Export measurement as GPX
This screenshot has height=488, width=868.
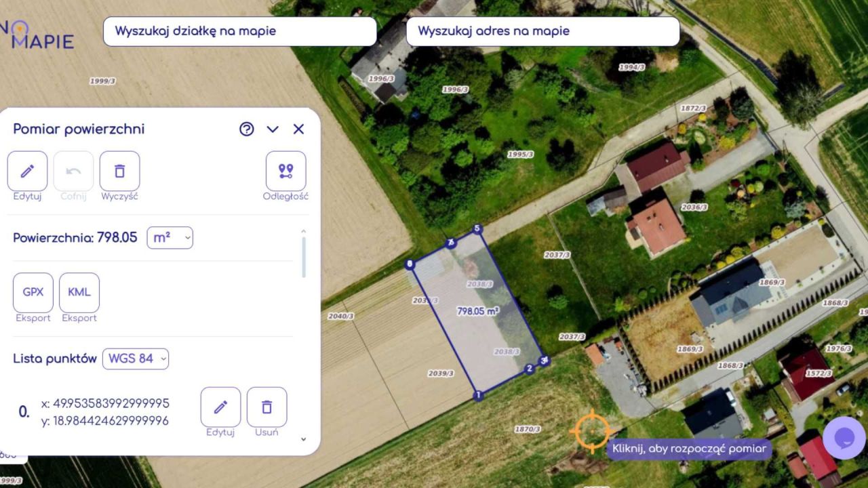coord(33,293)
